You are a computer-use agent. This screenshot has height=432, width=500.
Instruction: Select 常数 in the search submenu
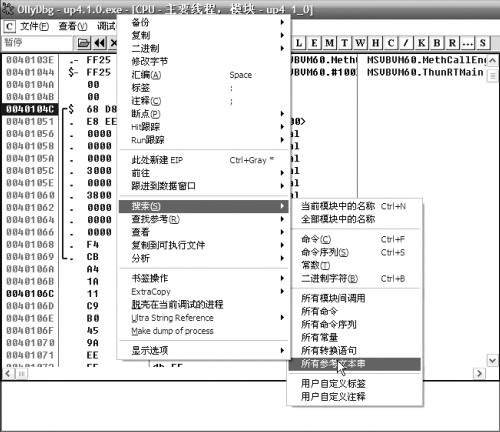pos(355,265)
